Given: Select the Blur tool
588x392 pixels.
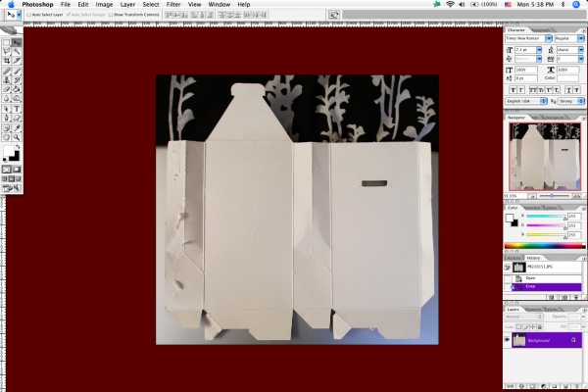Looking at the screenshot, I should [x=7, y=98].
